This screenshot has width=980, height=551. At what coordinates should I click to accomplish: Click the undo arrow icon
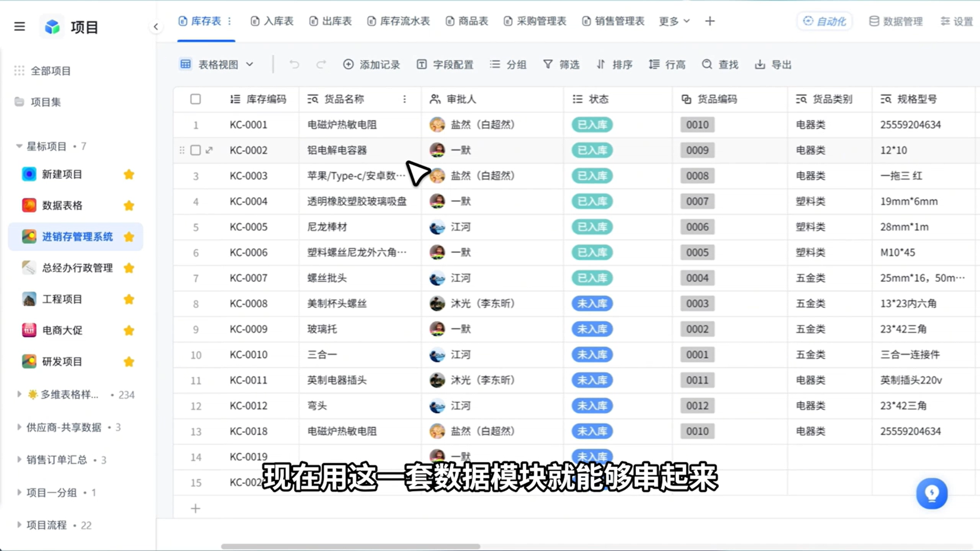(x=294, y=64)
